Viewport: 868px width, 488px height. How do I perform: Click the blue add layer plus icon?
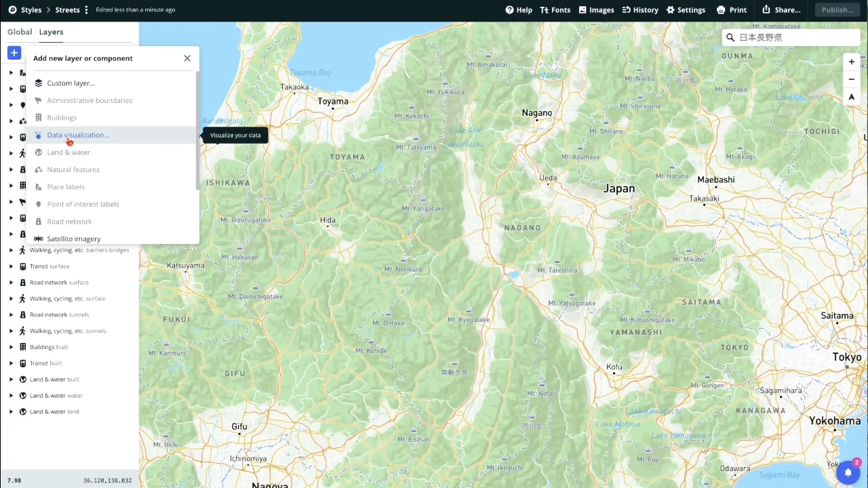[x=14, y=52]
